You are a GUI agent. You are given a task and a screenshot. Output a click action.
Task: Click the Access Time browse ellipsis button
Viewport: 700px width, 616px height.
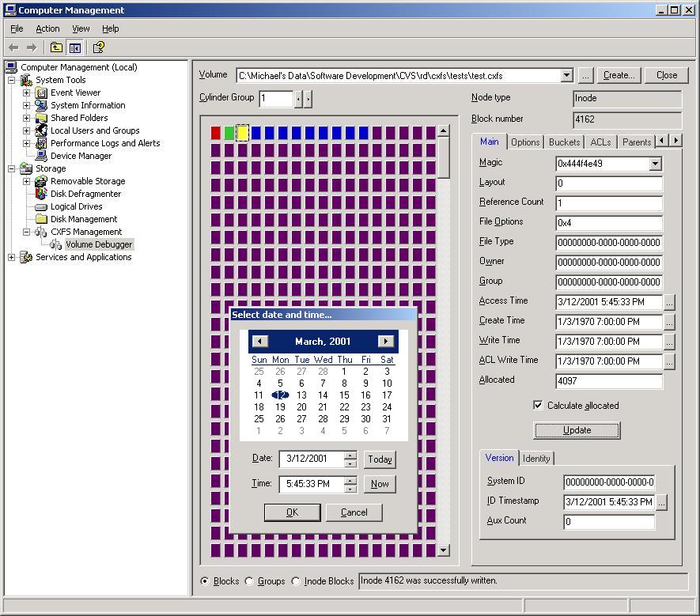(669, 302)
